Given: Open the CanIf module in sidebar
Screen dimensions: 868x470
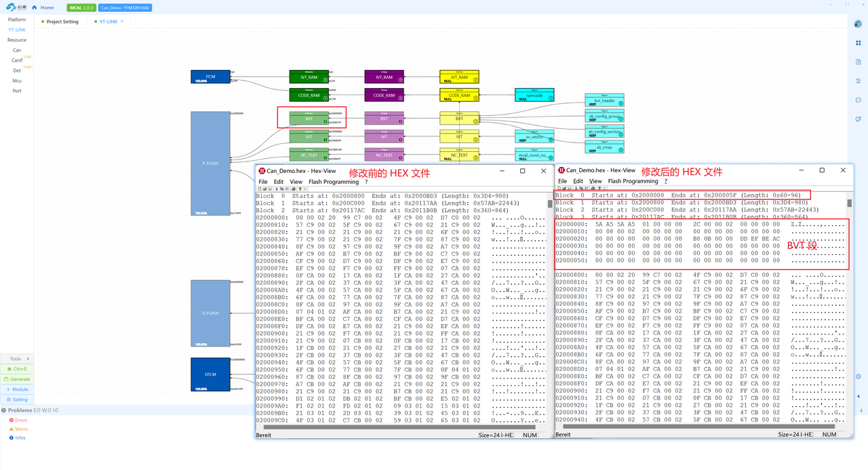Looking at the screenshot, I should (17, 60).
